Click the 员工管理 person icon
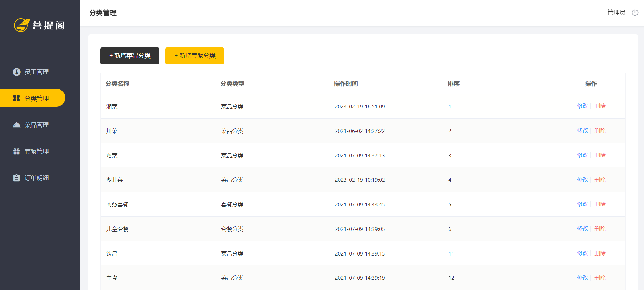Screen dimensions: 644x290 pos(16,72)
